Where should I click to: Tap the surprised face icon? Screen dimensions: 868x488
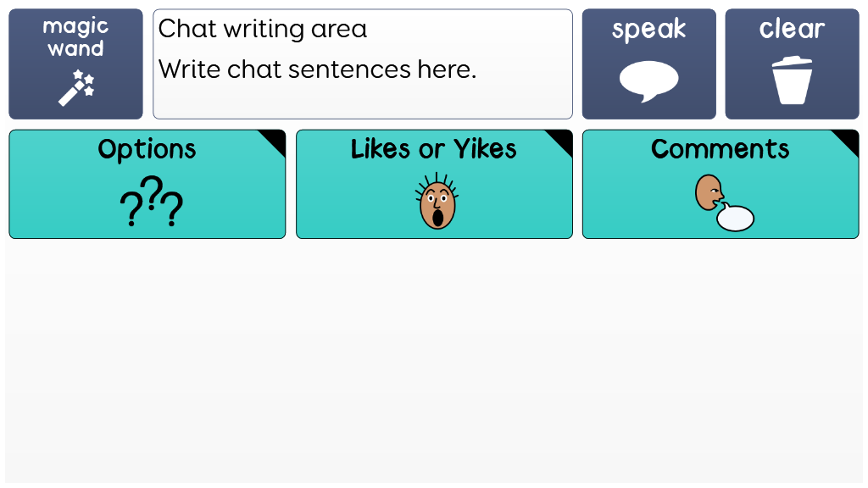tap(437, 202)
